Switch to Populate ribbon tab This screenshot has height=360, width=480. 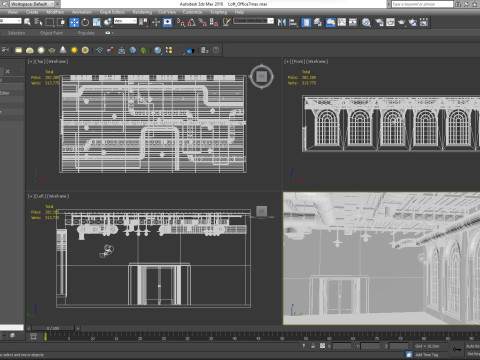click(86, 33)
